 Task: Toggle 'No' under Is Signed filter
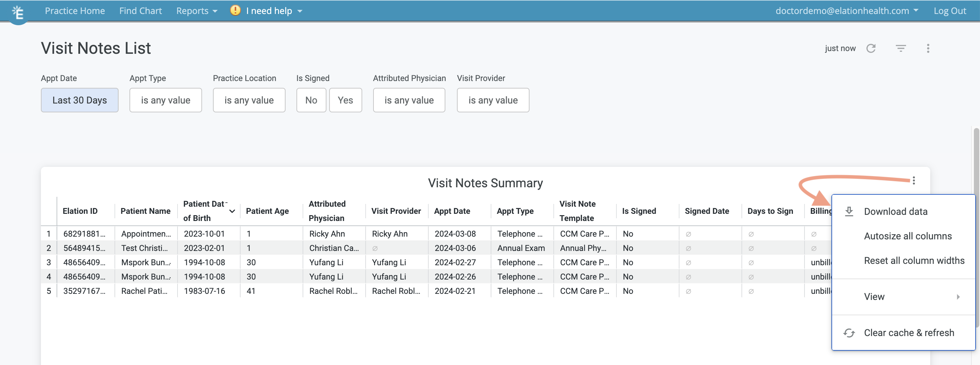[311, 100]
